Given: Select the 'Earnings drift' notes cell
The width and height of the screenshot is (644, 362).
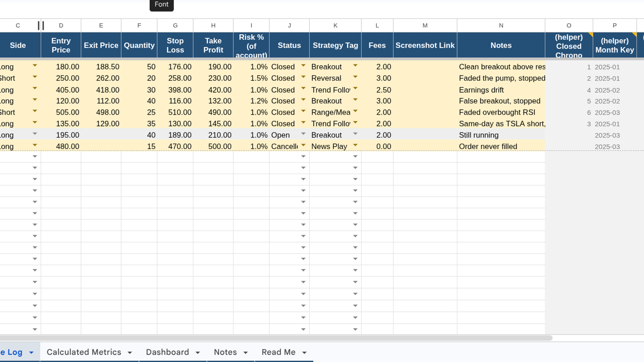Looking at the screenshot, I should point(501,90).
